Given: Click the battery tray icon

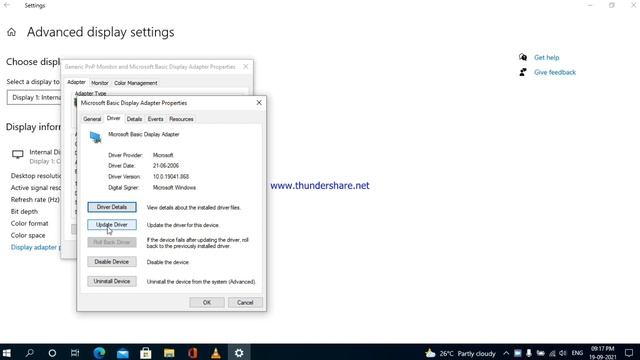Looking at the screenshot, I should (540, 353).
